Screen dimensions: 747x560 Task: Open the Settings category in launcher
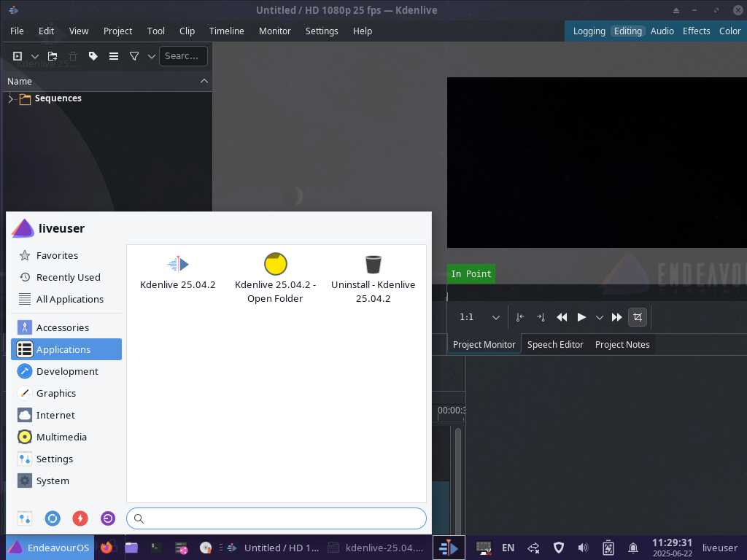click(x=66, y=459)
